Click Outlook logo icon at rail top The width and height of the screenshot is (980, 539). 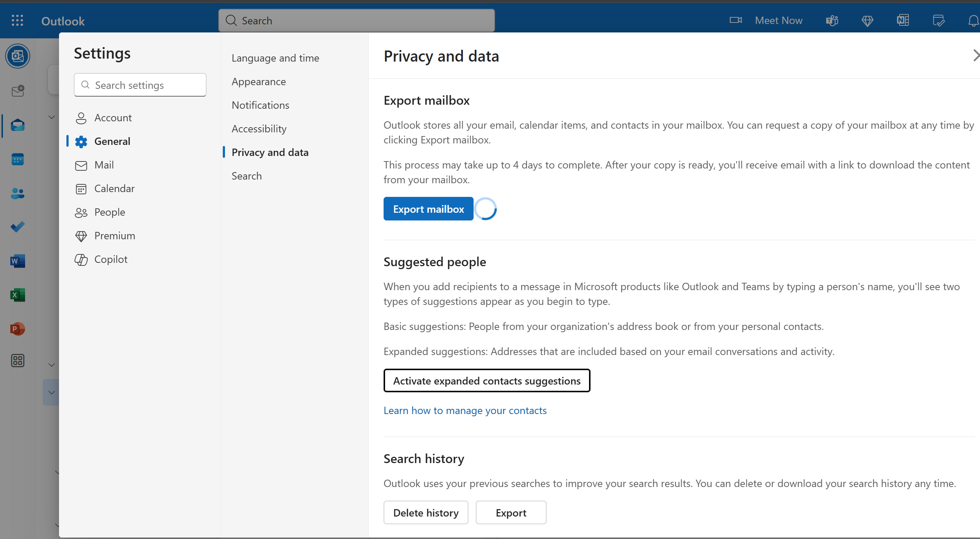pyautogui.click(x=17, y=56)
